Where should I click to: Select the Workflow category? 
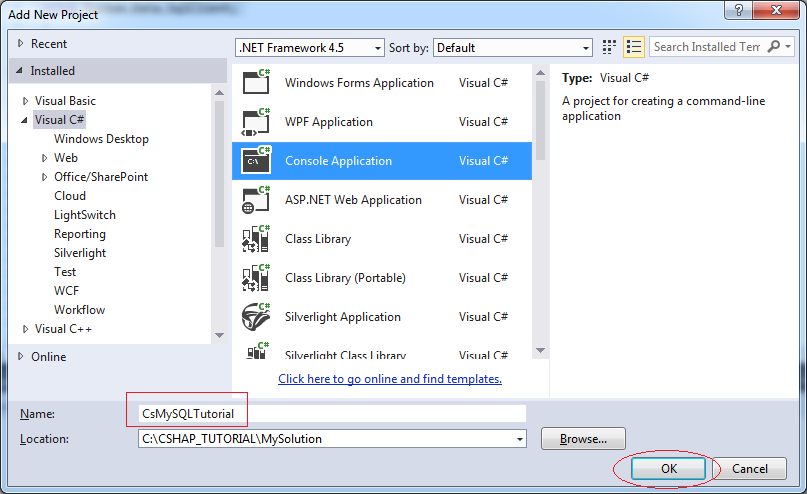[x=79, y=310]
